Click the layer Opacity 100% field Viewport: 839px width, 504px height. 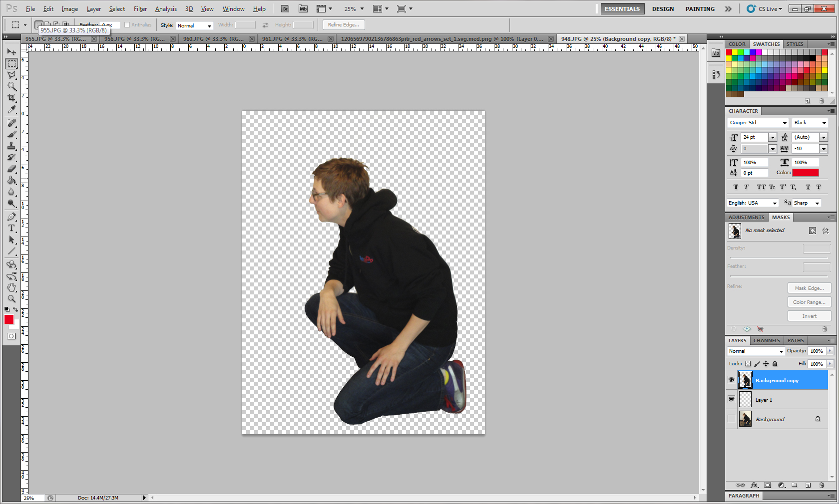pos(817,351)
